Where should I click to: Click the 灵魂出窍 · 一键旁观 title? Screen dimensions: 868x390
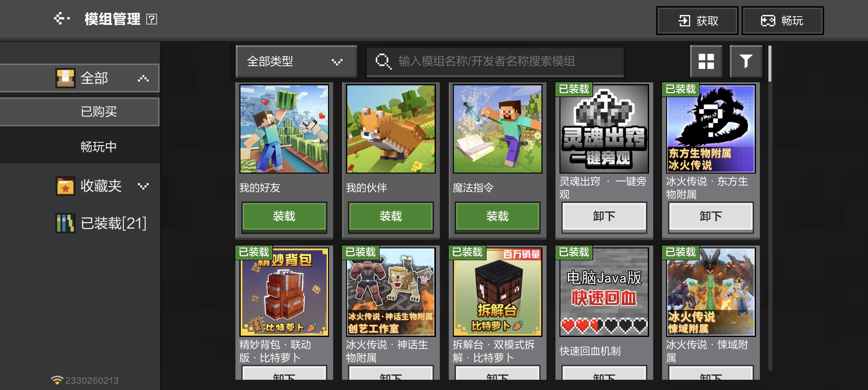tap(603, 188)
